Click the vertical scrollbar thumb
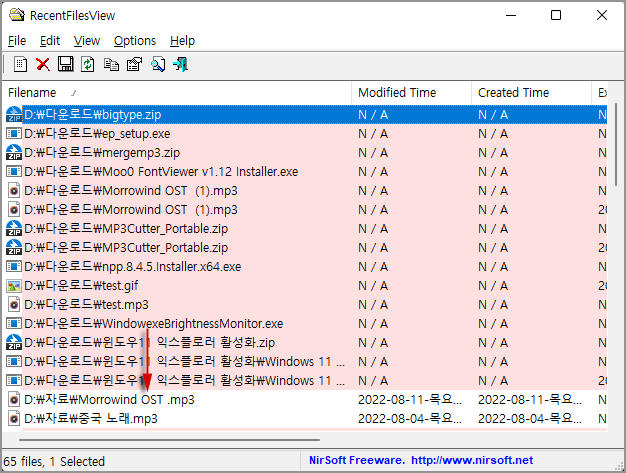Screen dimensions: 626x473 [616, 144]
